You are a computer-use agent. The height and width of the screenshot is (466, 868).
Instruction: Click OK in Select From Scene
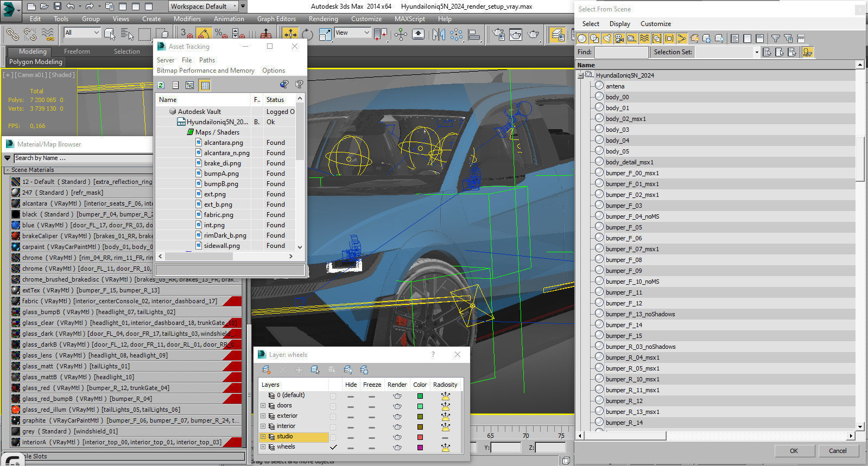click(x=794, y=451)
